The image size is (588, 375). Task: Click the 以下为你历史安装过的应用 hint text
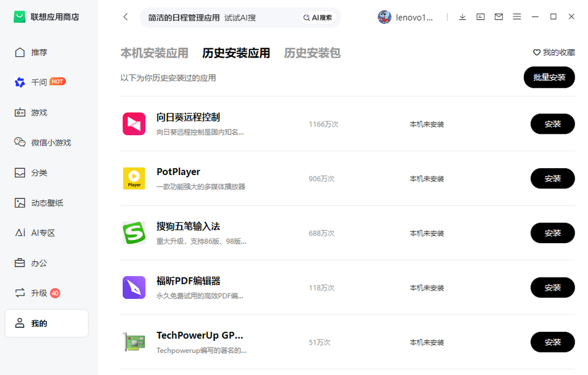tap(168, 78)
